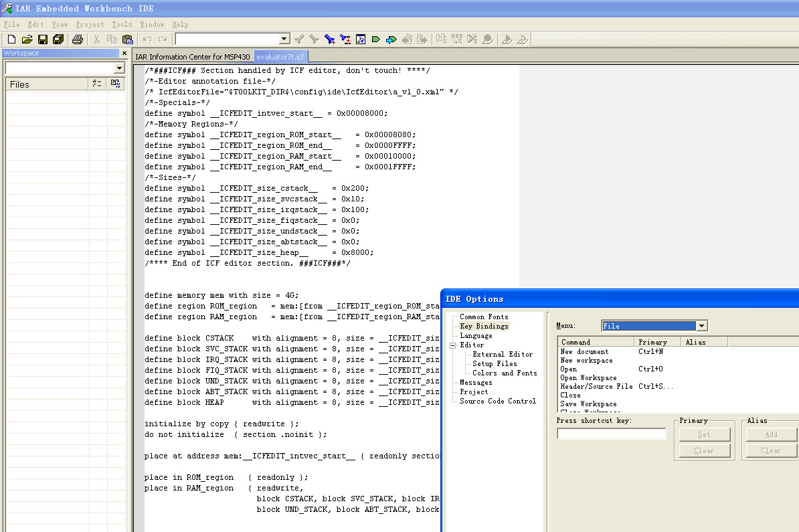
Task: Undo the last edit via toolbar
Action: pos(147,39)
